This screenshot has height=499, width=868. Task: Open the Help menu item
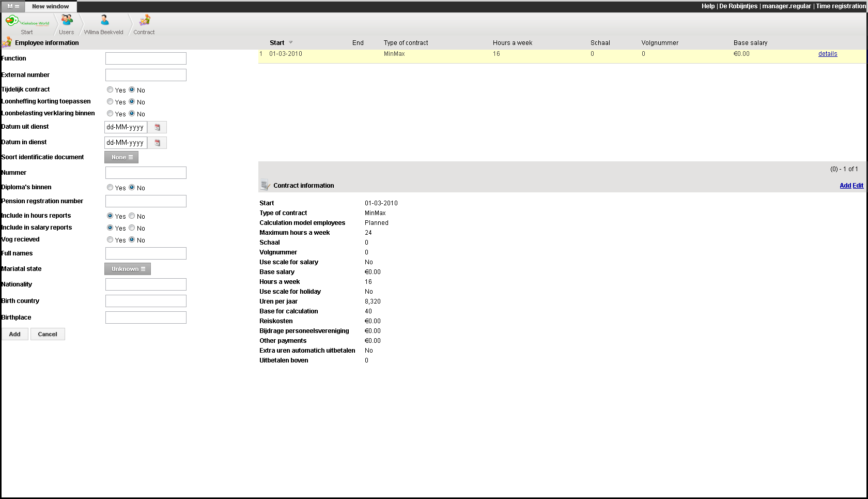(708, 6)
